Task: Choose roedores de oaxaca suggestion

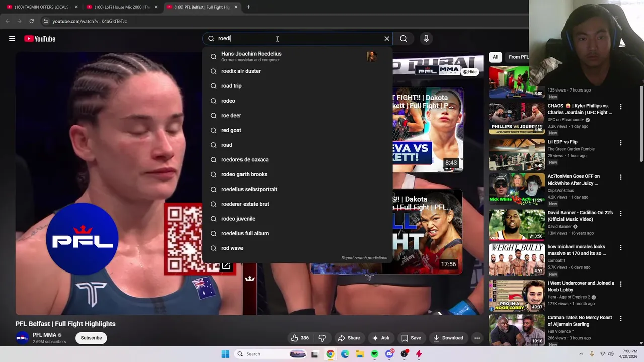Action: [297, 160]
